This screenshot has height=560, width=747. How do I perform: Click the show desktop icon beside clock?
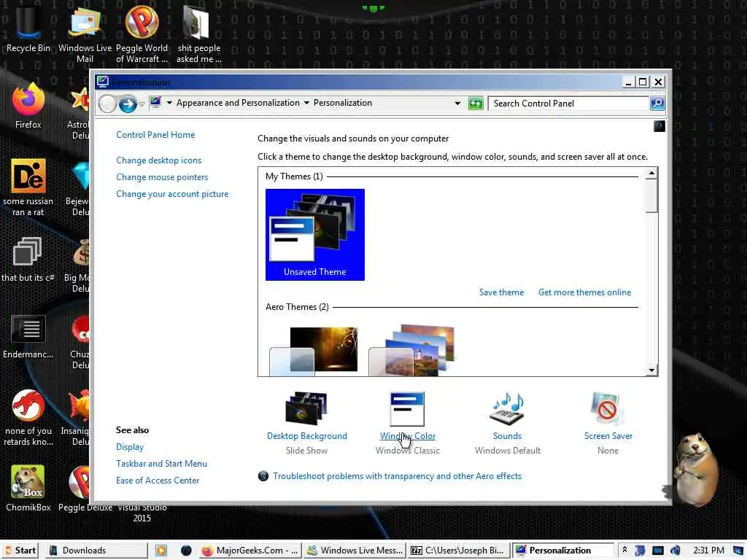coord(738,551)
